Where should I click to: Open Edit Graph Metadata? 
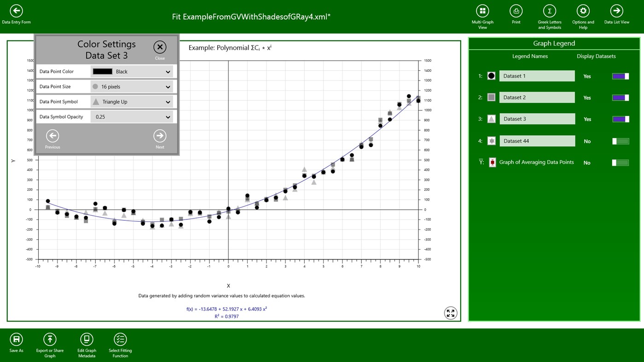pos(87,339)
